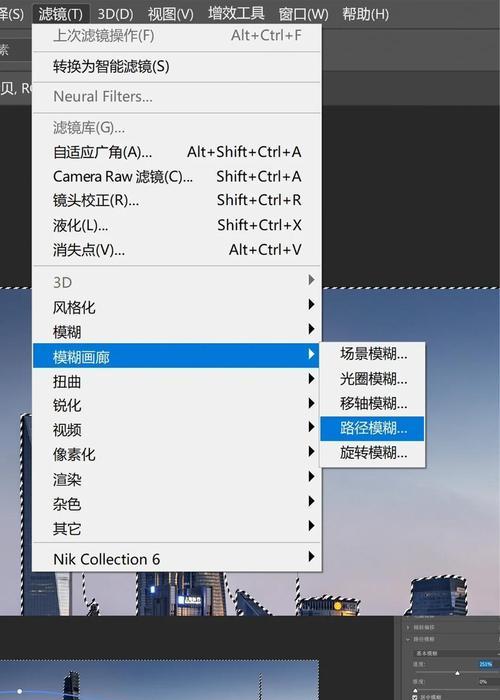Viewport: 500px width, 700px height.
Task: Expand the 扭曲 submenu
Action: click(177, 381)
